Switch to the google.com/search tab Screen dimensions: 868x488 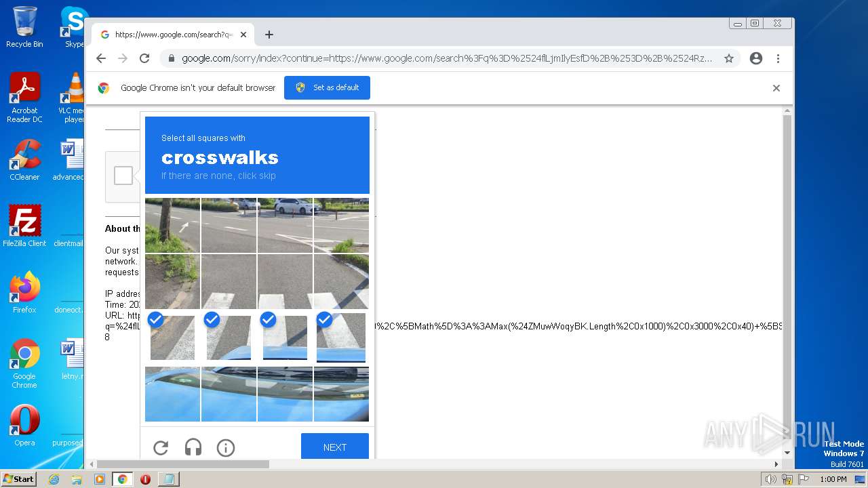(173, 35)
